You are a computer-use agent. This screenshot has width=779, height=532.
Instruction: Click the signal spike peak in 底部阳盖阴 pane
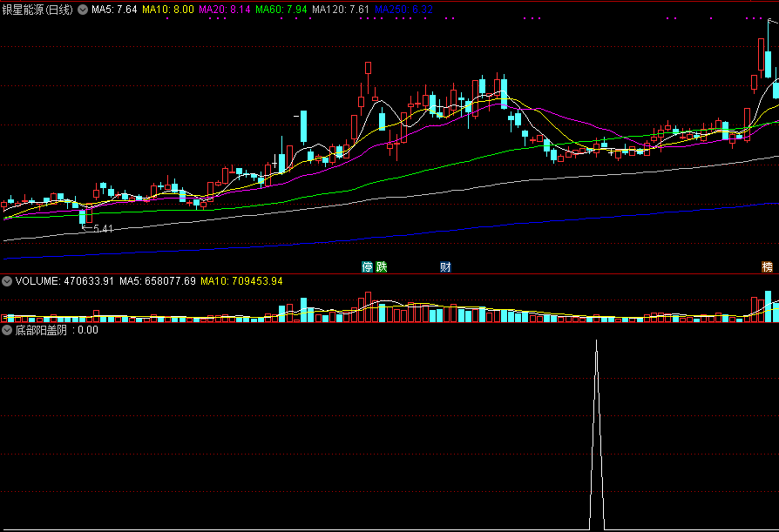pos(597,341)
